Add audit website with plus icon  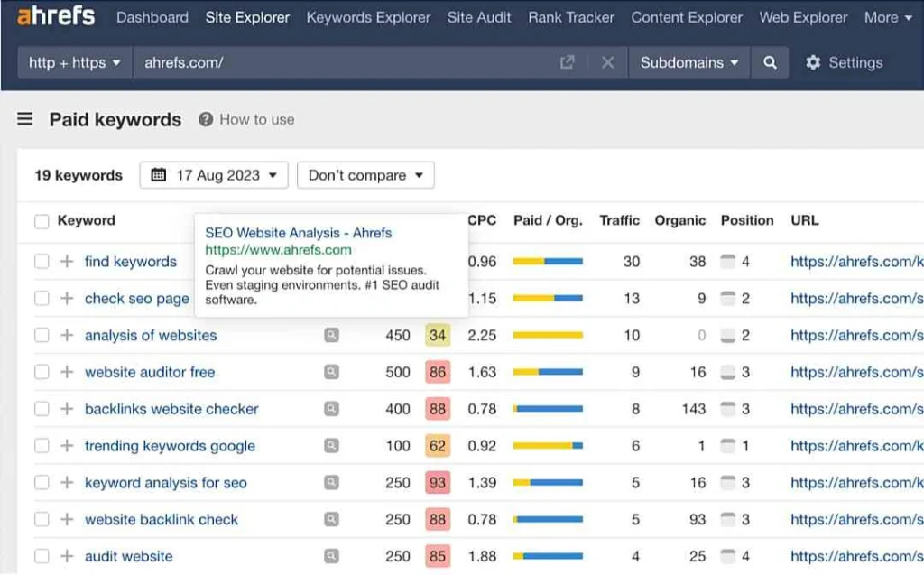tap(67, 556)
